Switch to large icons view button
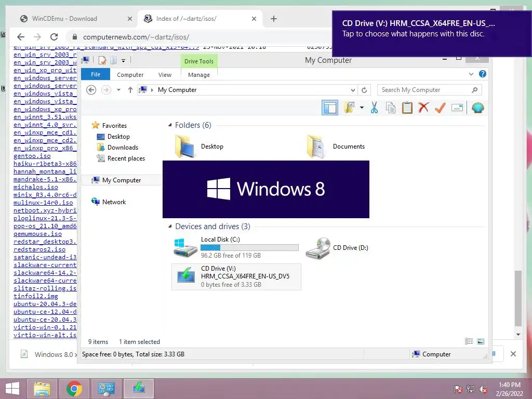The image size is (532, 399). pyautogui.click(x=481, y=341)
